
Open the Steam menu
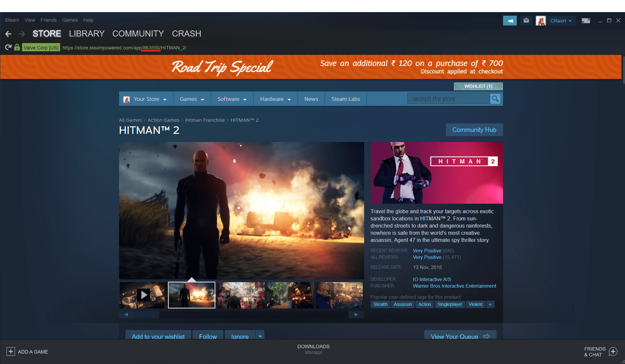12,20
